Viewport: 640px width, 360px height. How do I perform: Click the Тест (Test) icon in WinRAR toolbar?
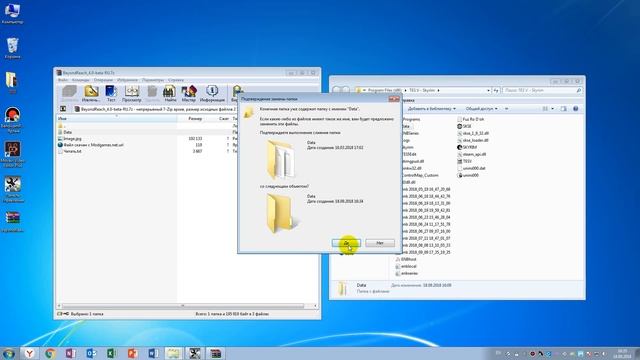111,93
